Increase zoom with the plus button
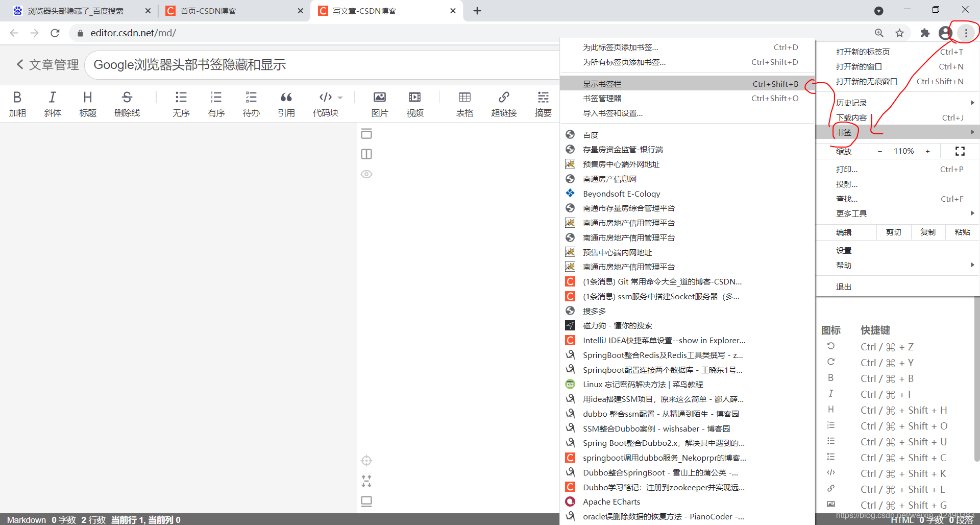 tap(927, 151)
